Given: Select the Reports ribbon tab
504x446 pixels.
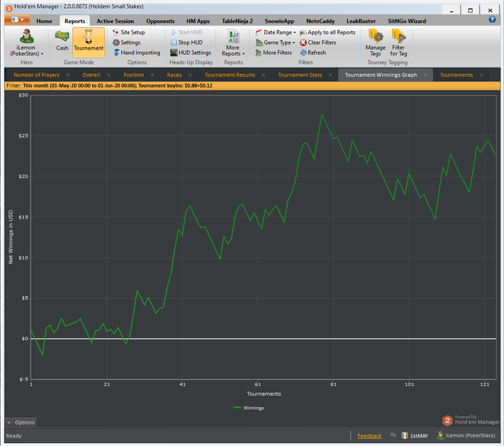Looking at the screenshot, I should [x=75, y=21].
